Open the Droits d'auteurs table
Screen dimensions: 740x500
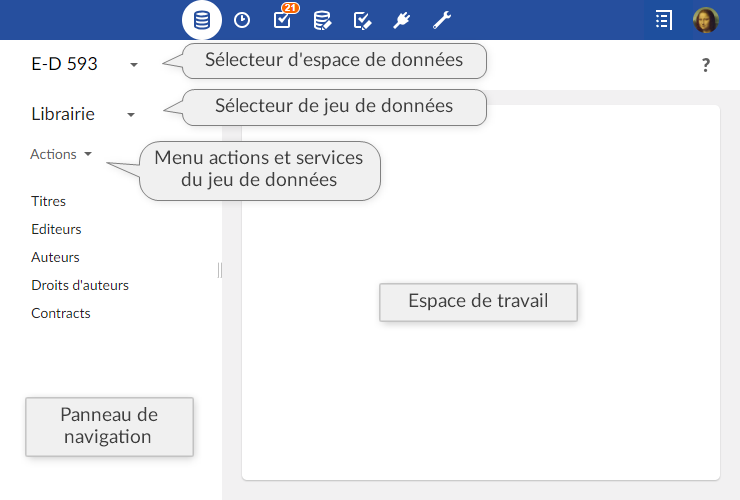[80, 285]
